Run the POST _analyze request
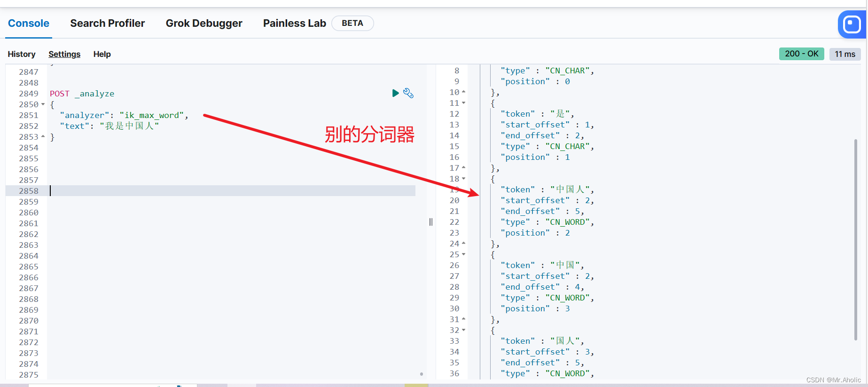The height and width of the screenshot is (387, 868). point(395,93)
